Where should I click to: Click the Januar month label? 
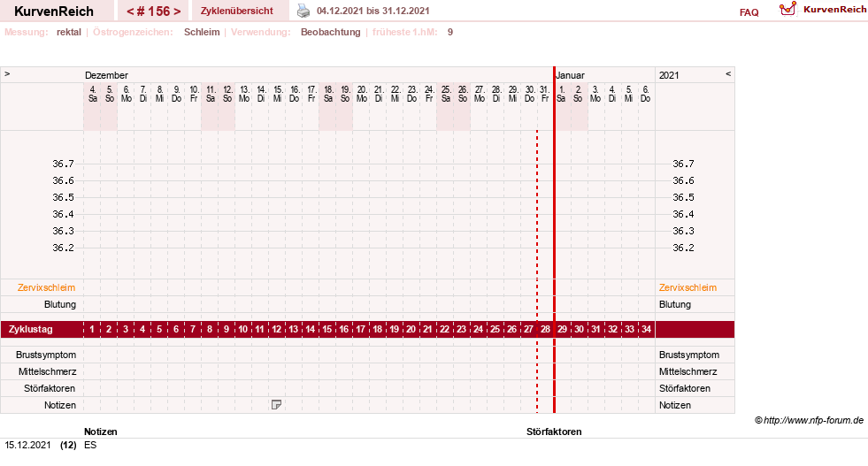pyautogui.click(x=570, y=75)
